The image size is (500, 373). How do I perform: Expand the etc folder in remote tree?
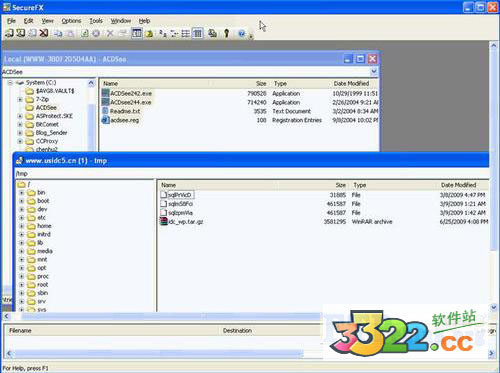click(21, 218)
